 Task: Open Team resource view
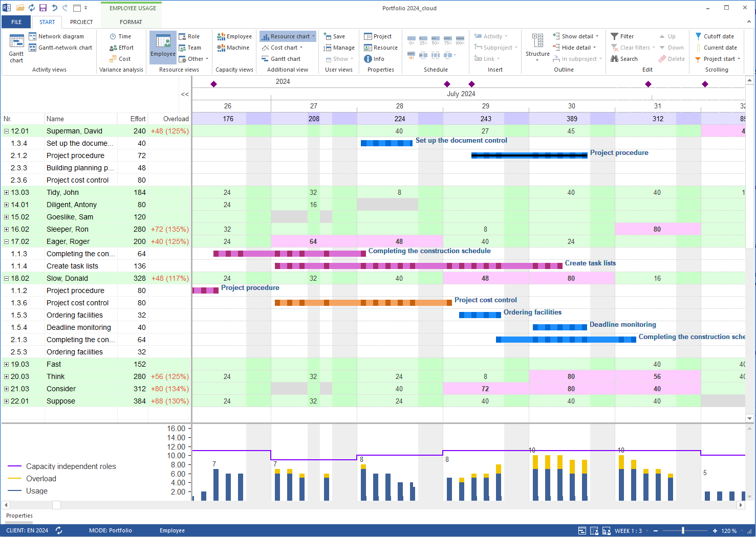click(189, 48)
